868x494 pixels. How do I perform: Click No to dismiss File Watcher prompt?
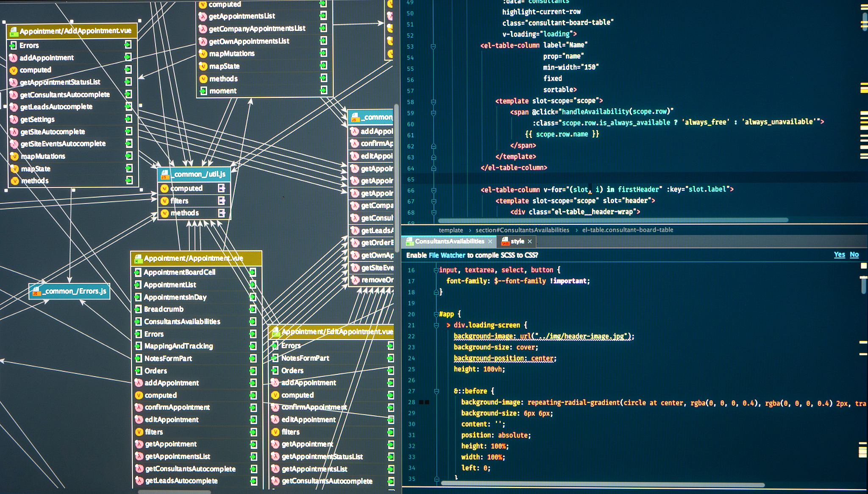[x=854, y=254]
